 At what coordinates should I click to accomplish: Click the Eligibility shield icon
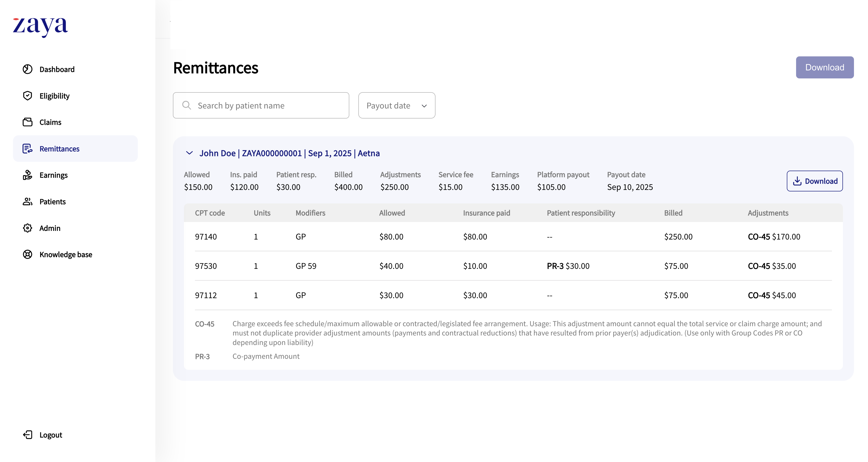pos(27,96)
